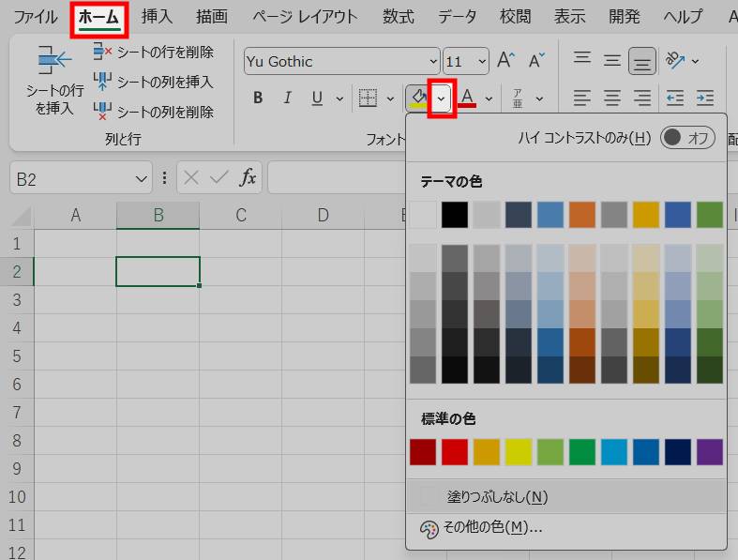Click the fx insert function icon
Screen dimensions: 738x560
[x=249, y=177]
